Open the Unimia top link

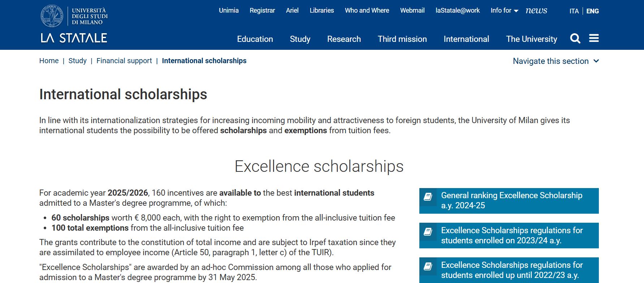pos(229,10)
